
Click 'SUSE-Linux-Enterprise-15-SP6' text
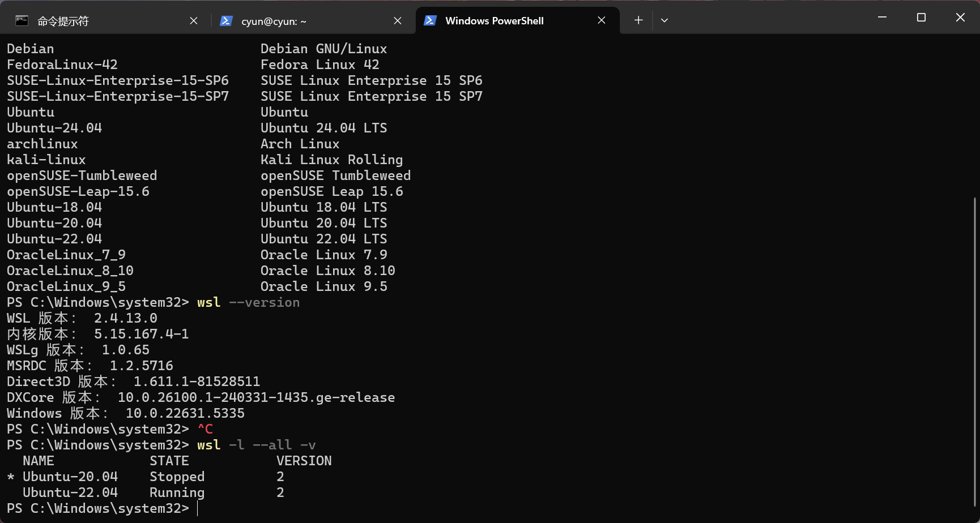click(x=118, y=80)
